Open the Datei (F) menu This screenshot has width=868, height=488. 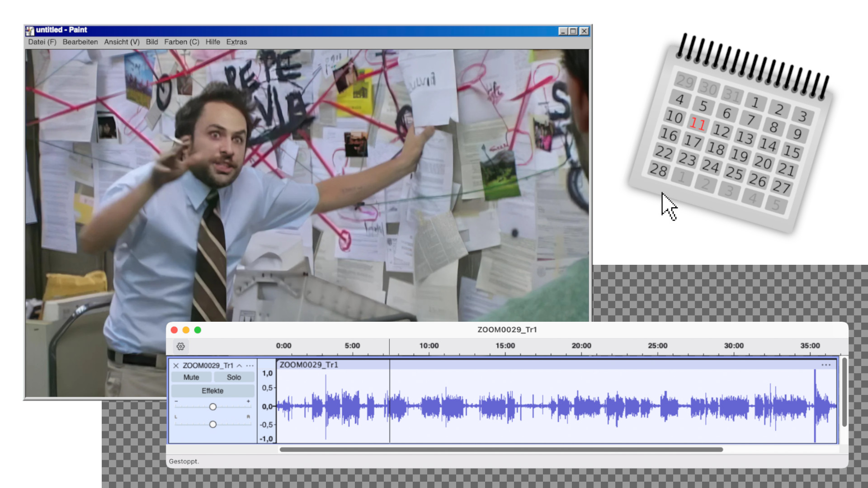pos(42,42)
